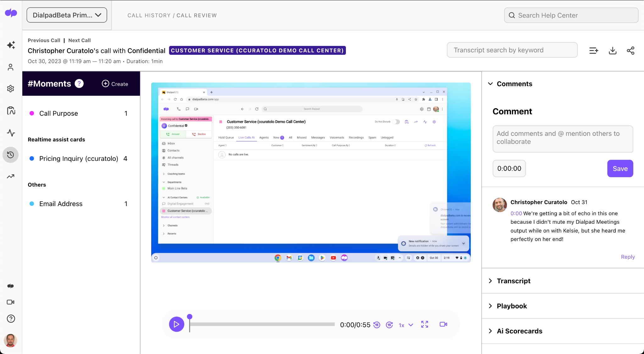
Task: Open call history via the clock sidebar icon
Action: 11,155
